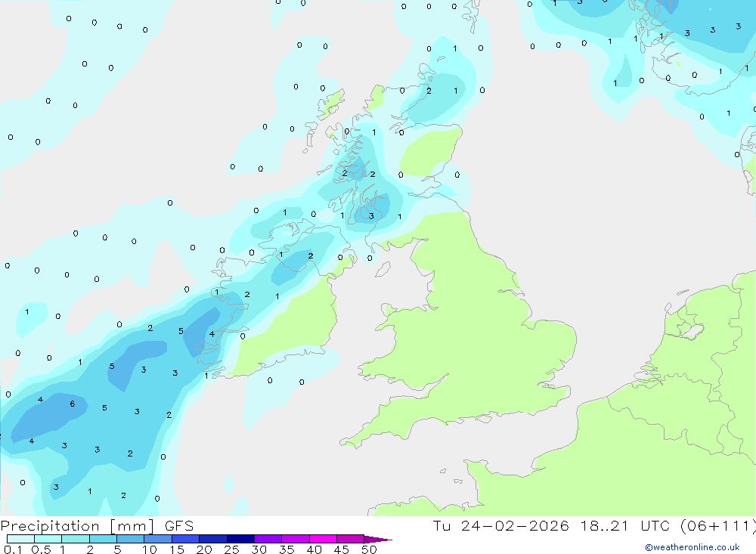The width and height of the screenshot is (756, 554).
Task: Click the 0.1–0.5 mm legend color swatch
Action: click(x=20, y=539)
